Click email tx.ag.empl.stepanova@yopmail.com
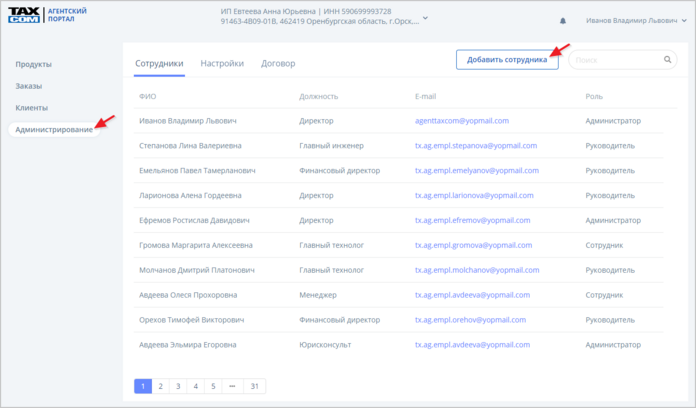Image resolution: width=696 pixels, height=408 pixels. [476, 145]
